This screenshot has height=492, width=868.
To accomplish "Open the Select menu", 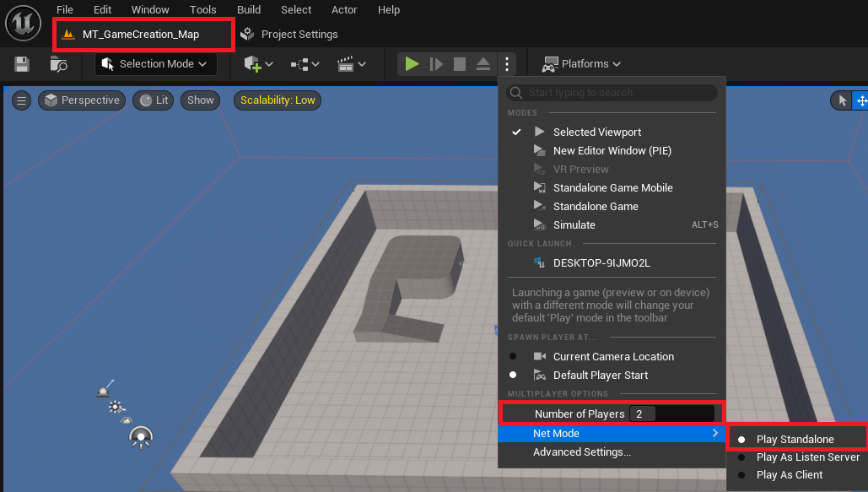I will 296,10.
